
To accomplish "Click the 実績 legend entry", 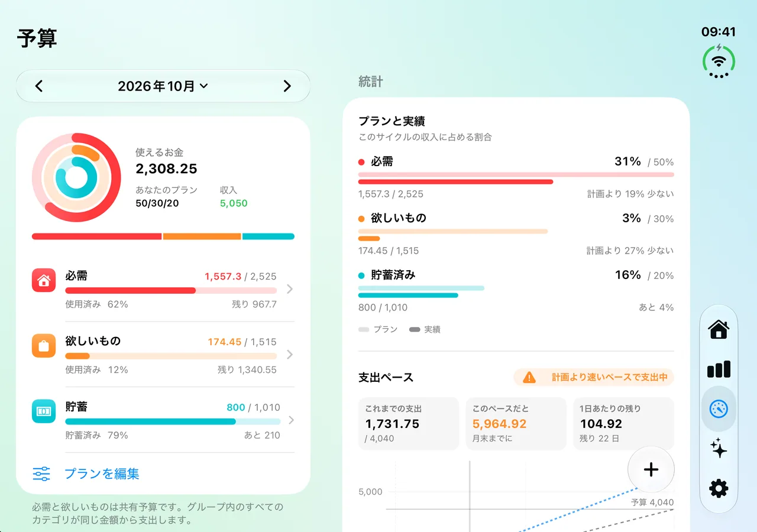I will (x=425, y=329).
